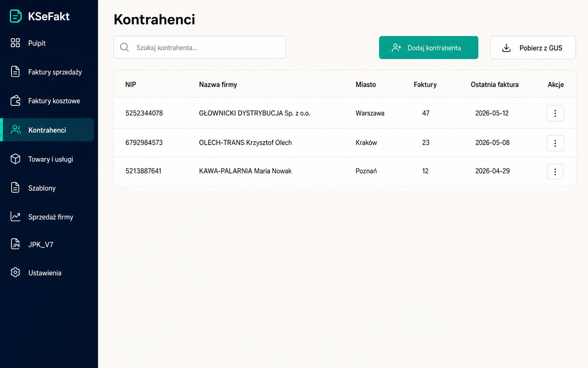
Task: Click the Kontrahenci people icon
Action: pos(16,130)
